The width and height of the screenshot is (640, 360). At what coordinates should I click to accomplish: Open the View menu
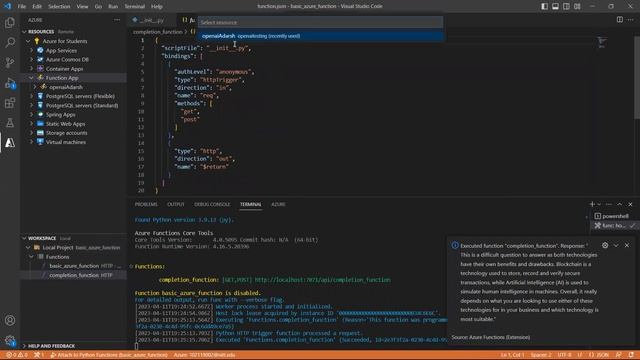point(82,7)
